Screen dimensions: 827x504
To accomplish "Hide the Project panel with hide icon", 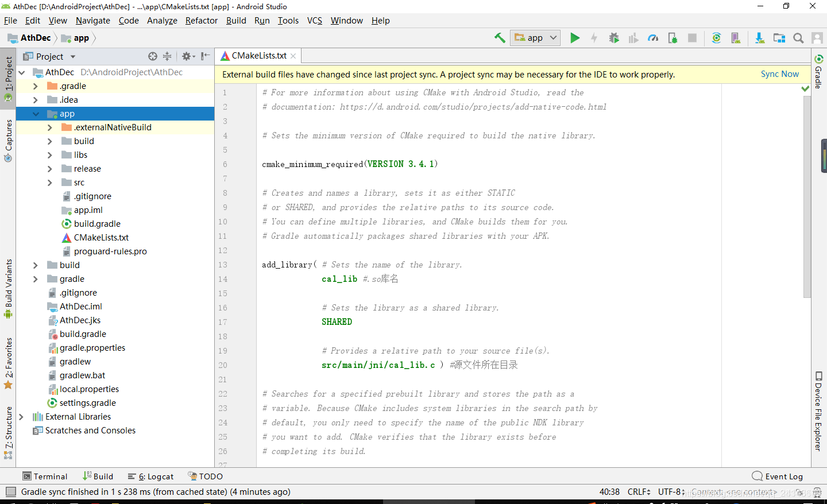I will [x=205, y=56].
